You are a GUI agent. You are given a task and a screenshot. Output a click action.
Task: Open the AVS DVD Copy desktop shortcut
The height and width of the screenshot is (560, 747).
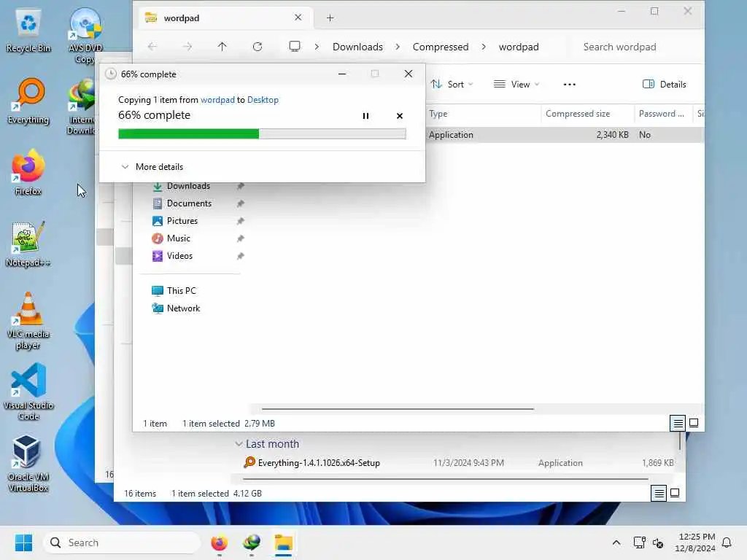(85, 35)
